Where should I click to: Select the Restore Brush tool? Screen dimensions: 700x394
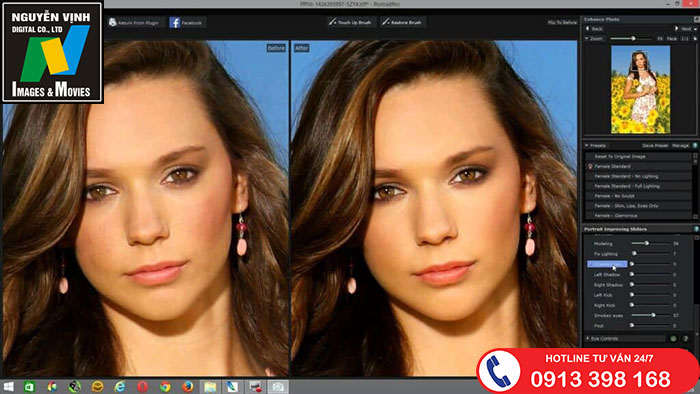(x=403, y=22)
